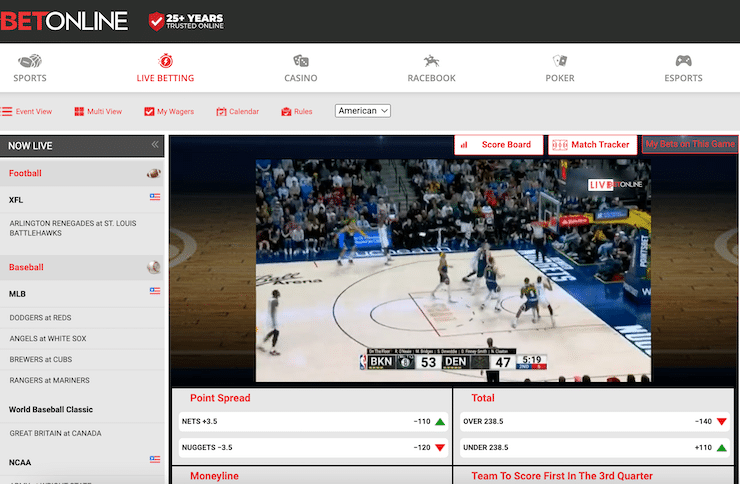
Task: Click red down arrow on Over 238.5
Action: [x=721, y=422]
